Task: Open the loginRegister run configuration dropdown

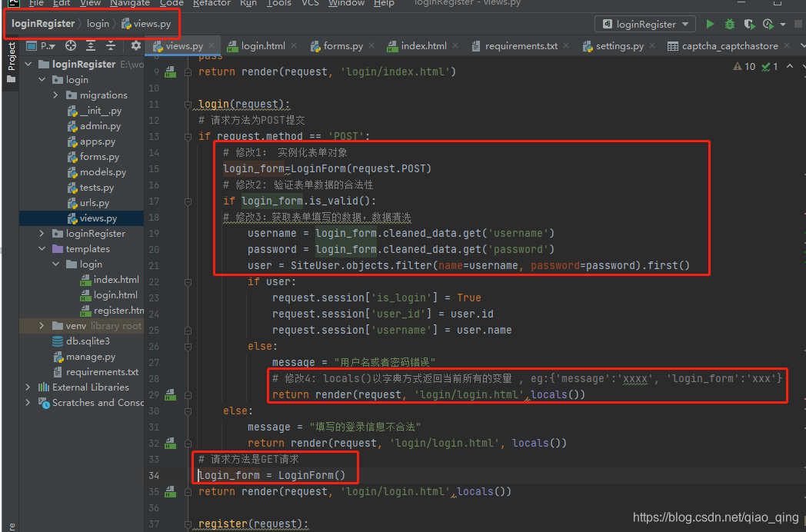Action: [645, 24]
